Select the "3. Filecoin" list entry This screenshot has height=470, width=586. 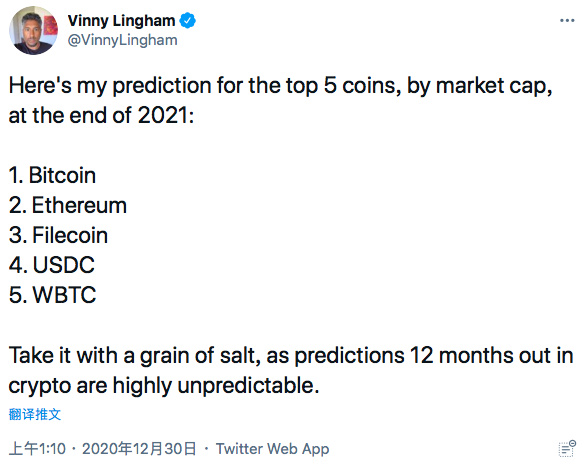tap(58, 235)
